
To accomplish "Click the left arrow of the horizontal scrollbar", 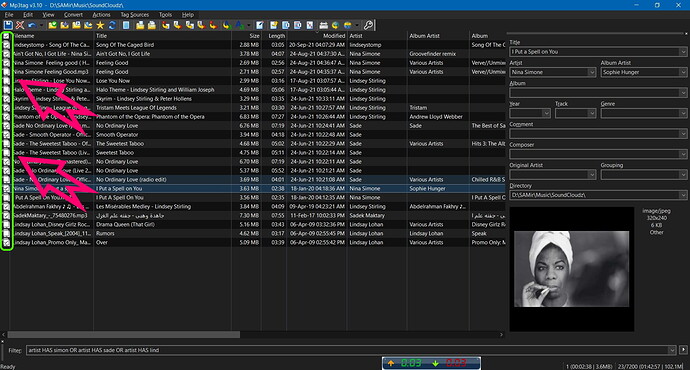I will [4, 335].
